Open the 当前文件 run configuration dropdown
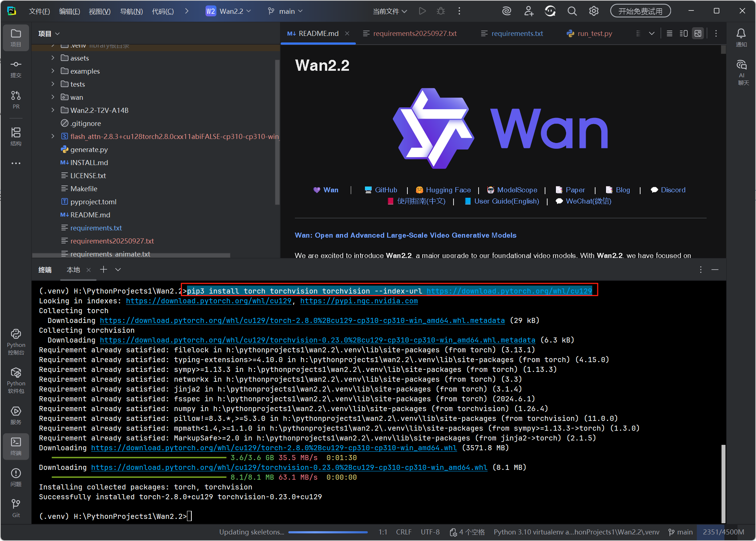Screen dimensions: 756x541 (390, 11)
